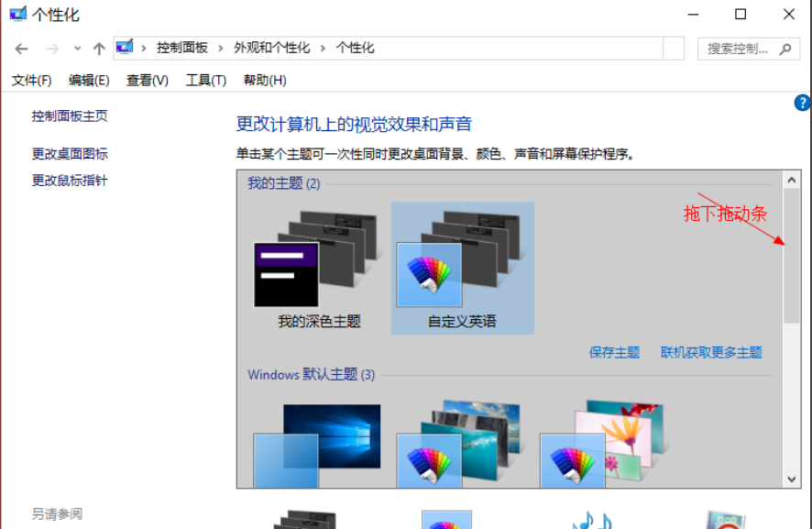Viewport: 812px width, 529px height.
Task: Open the 屏幕保护程序 (screensaver) settings icon
Action: [x=724, y=518]
